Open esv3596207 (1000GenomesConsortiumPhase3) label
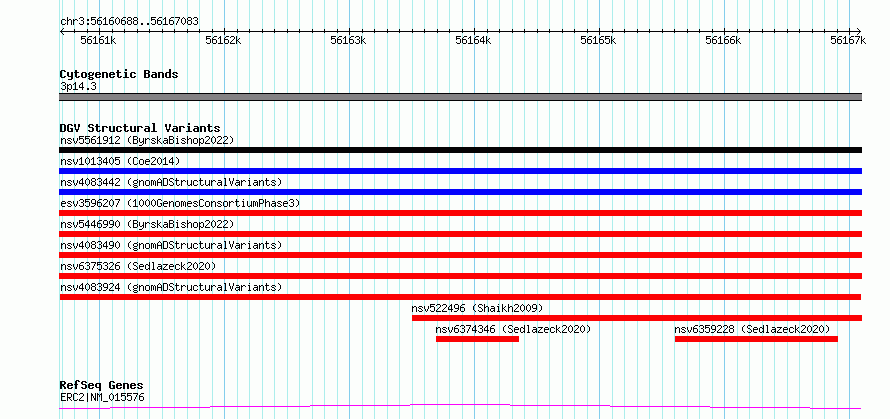This screenshot has width=890, height=419. coord(180,203)
